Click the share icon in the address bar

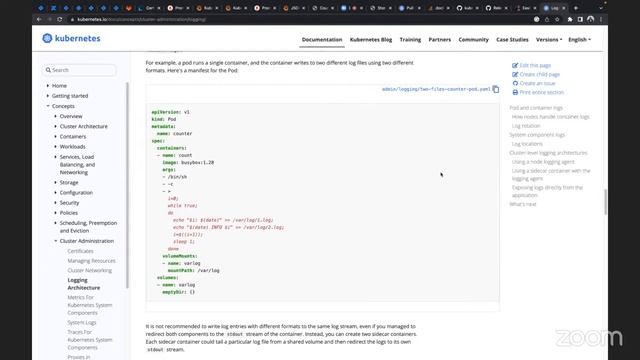point(547,19)
